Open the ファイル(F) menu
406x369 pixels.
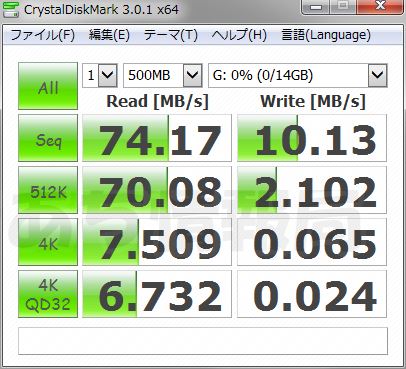pos(43,35)
